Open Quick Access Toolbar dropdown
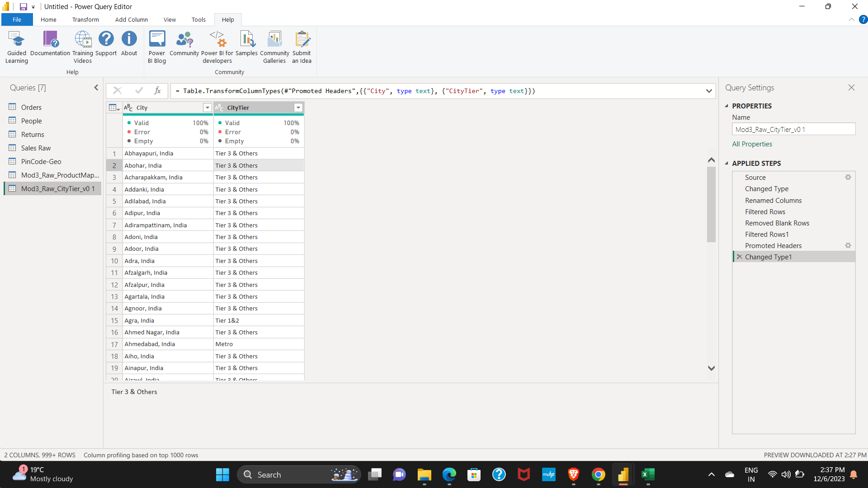 (33, 7)
